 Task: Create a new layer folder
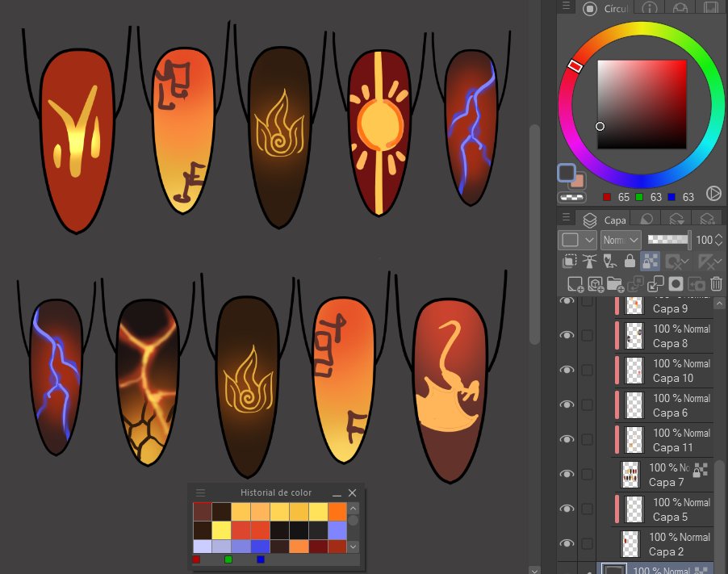click(x=616, y=284)
